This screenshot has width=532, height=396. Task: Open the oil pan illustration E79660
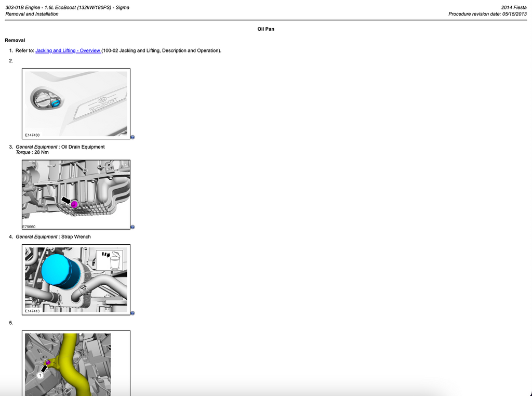(x=76, y=195)
